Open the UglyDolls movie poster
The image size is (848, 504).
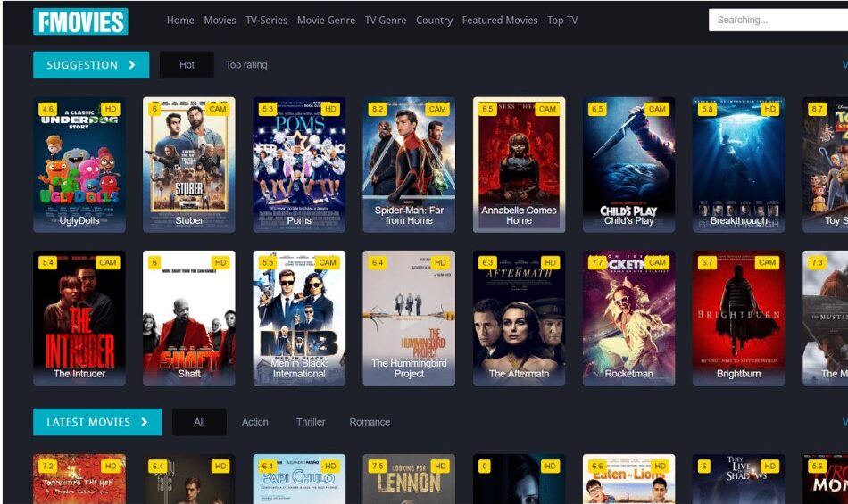[79, 165]
